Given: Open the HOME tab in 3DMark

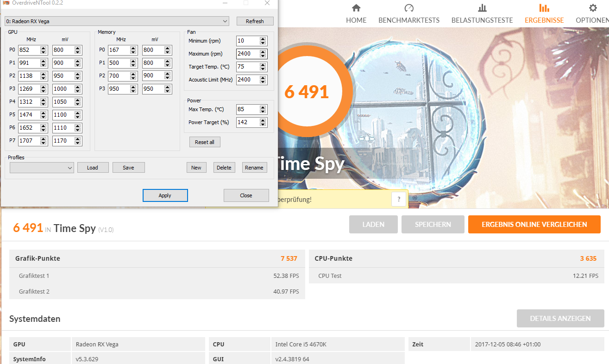Looking at the screenshot, I should tap(356, 13).
